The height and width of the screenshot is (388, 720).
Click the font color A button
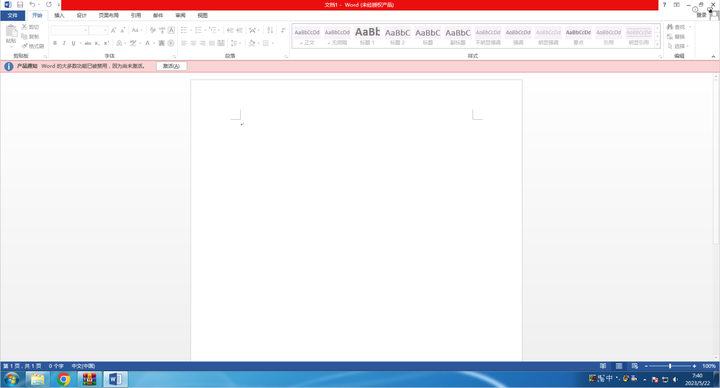coord(147,43)
